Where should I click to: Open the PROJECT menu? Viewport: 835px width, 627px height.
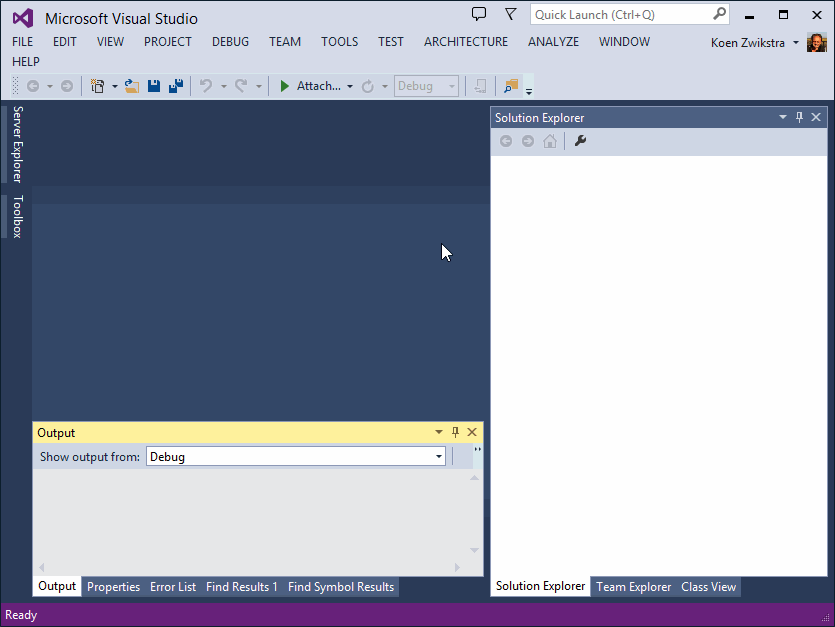[x=168, y=42]
